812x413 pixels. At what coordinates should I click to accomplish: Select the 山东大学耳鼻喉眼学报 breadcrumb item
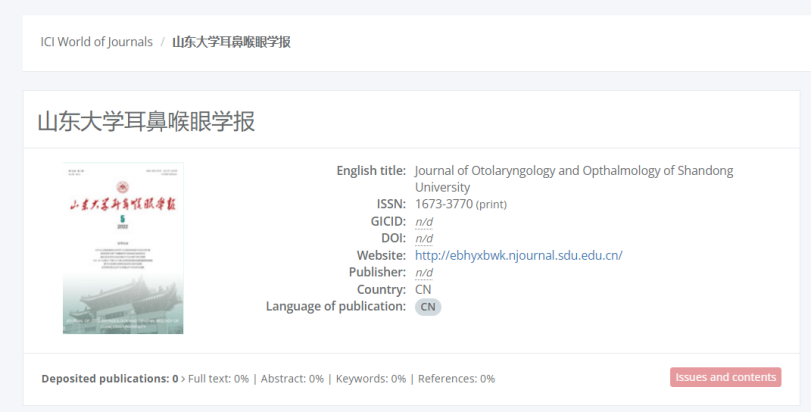[x=231, y=42]
